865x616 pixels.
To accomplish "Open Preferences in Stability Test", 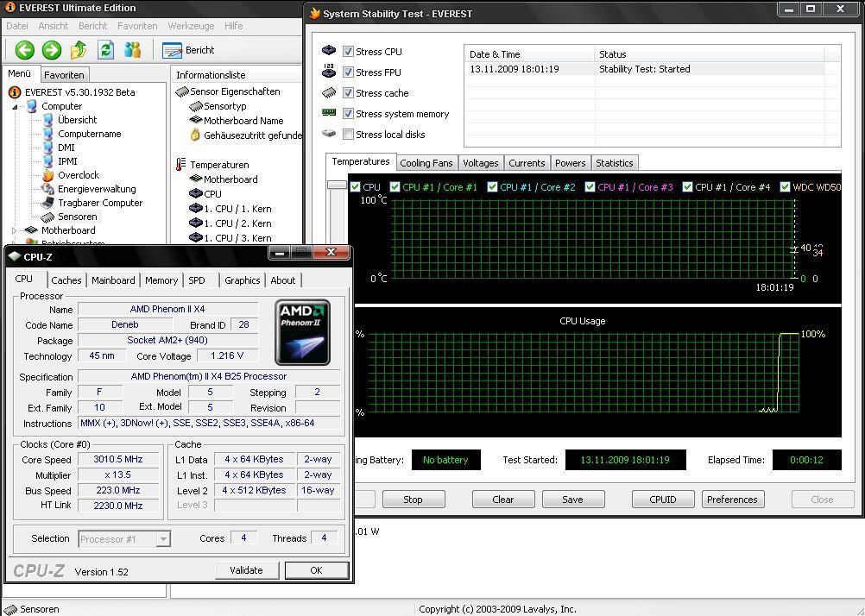I will pyautogui.click(x=732, y=499).
